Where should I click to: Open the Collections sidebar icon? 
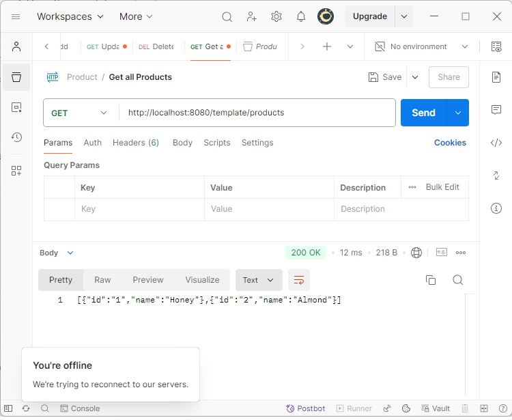[x=17, y=77]
